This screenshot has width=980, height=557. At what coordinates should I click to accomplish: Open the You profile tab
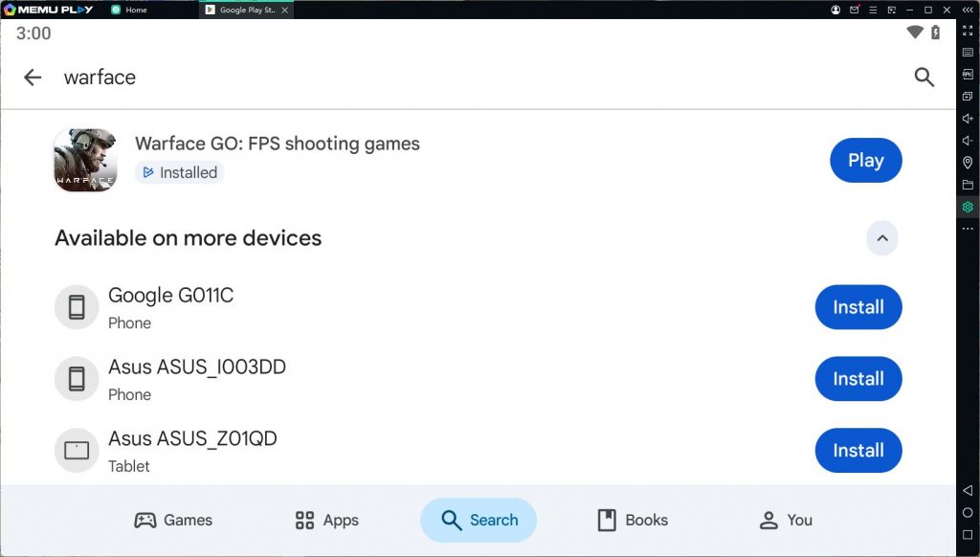(x=785, y=520)
